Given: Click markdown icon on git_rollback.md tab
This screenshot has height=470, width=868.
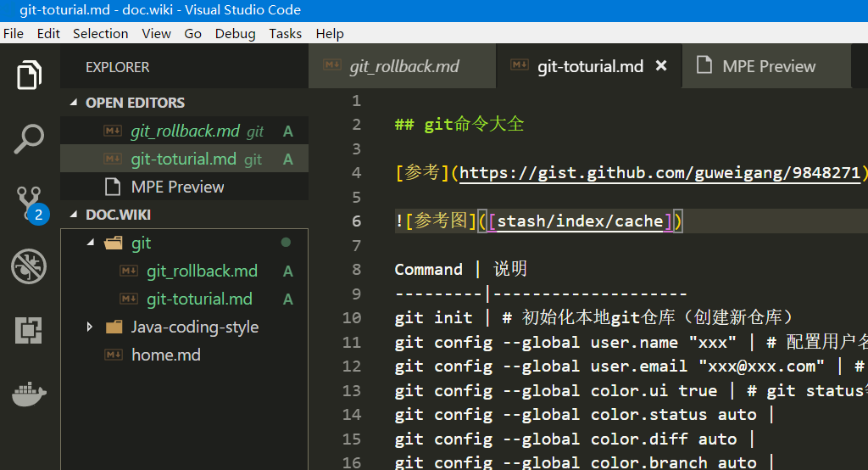Looking at the screenshot, I should 332,65.
